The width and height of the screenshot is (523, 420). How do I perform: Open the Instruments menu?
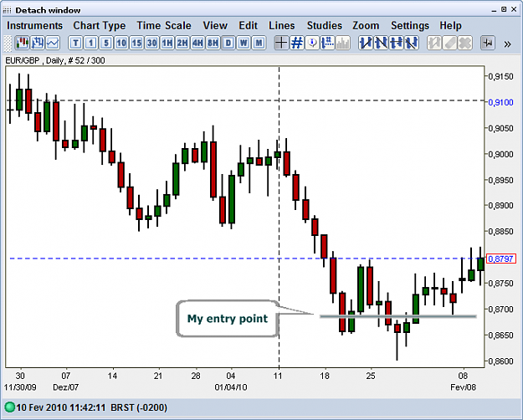(x=34, y=26)
